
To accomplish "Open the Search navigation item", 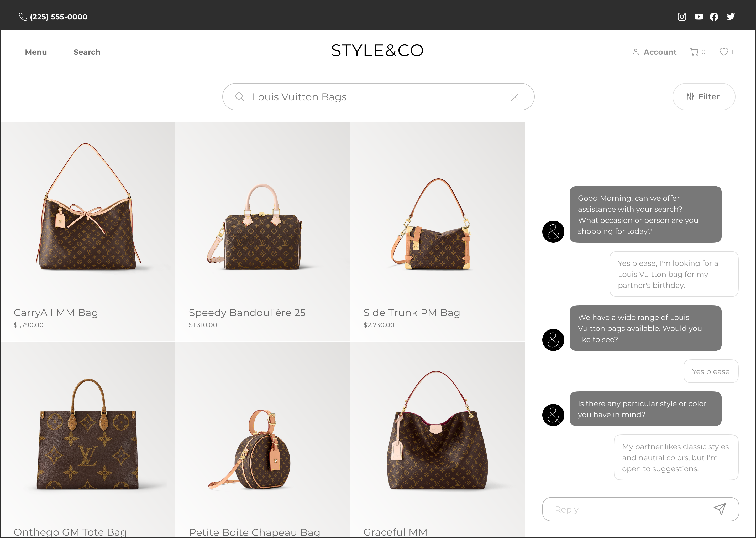I will (87, 52).
